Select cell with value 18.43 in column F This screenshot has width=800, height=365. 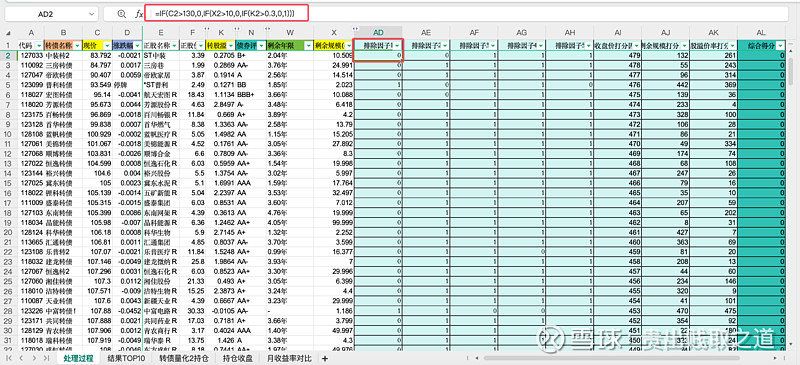point(193,94)
